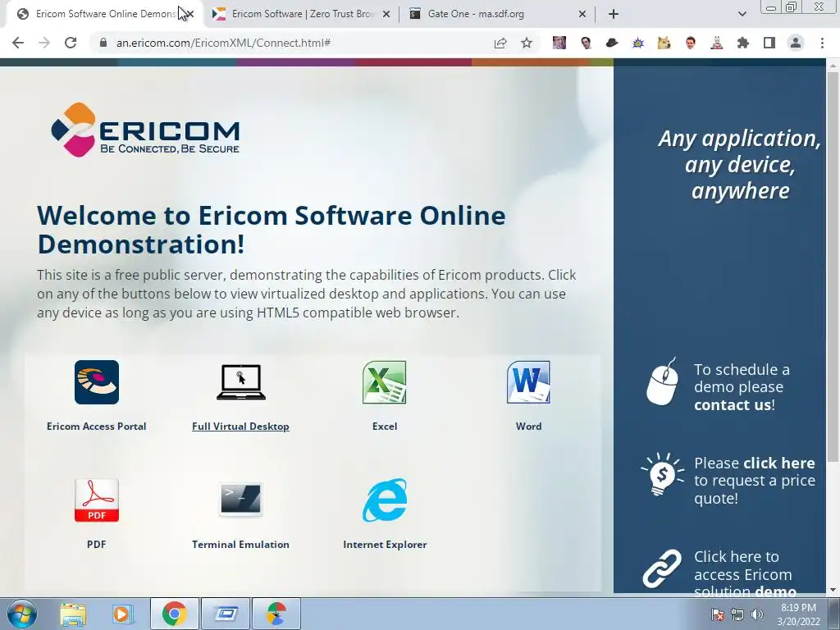Open the Word application icon
Screen dimensions: 840x630
coord(529,382)
